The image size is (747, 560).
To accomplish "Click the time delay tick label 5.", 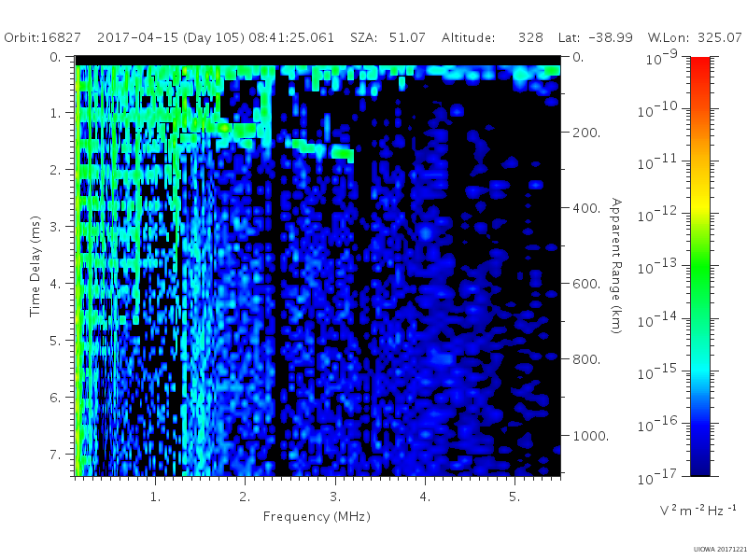I will pos(56,341).
